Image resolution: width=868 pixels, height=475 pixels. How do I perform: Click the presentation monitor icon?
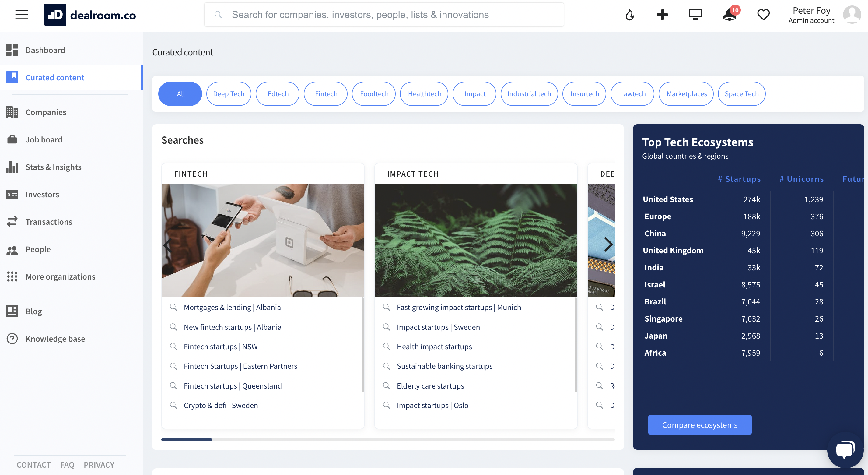[695, 15]
